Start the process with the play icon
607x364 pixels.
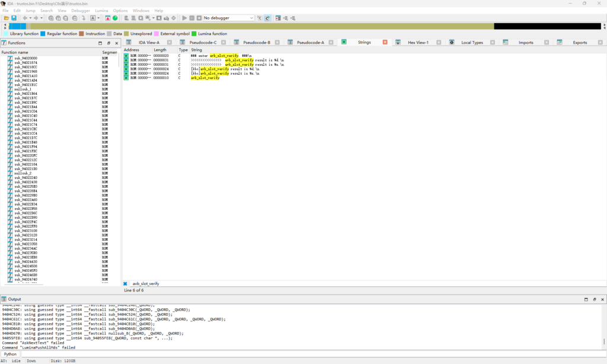pyautogui.click(x=185, y=18)
